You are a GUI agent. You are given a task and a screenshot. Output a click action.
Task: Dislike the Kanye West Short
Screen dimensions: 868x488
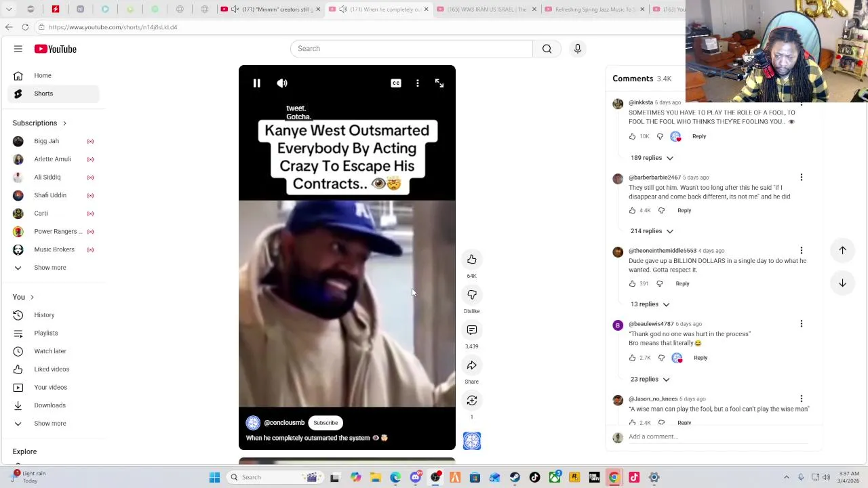point(472,295)
